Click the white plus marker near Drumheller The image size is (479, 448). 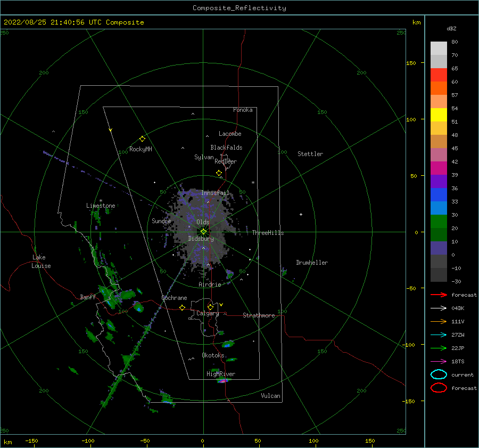(x=301, y=214)
